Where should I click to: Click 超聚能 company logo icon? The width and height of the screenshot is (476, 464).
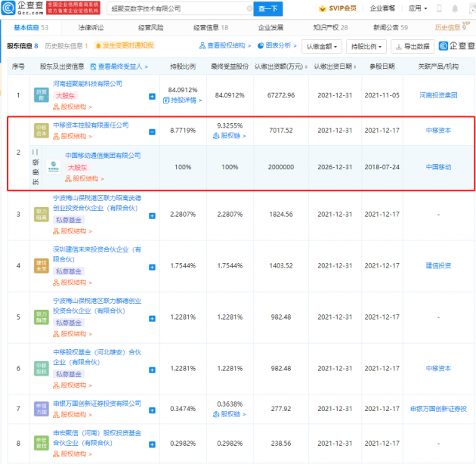tap(42, 95)
